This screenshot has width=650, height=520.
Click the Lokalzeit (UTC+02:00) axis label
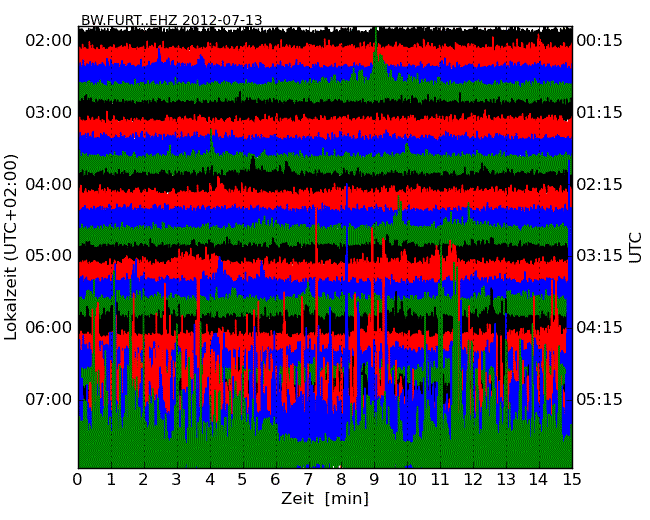11,248
